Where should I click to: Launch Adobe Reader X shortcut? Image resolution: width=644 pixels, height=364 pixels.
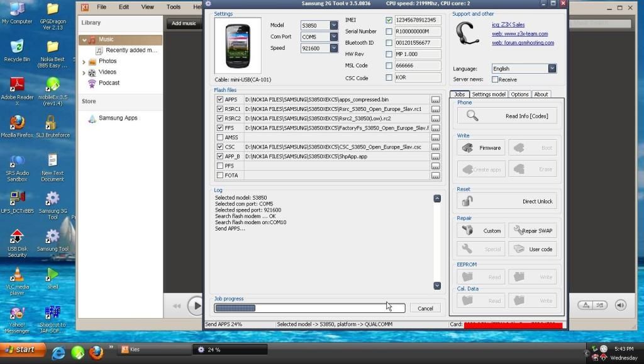click(17, 91)
